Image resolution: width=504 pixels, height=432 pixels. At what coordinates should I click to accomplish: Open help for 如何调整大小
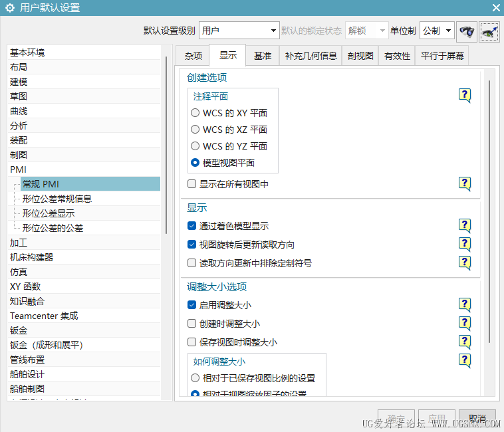pos(465,361)
